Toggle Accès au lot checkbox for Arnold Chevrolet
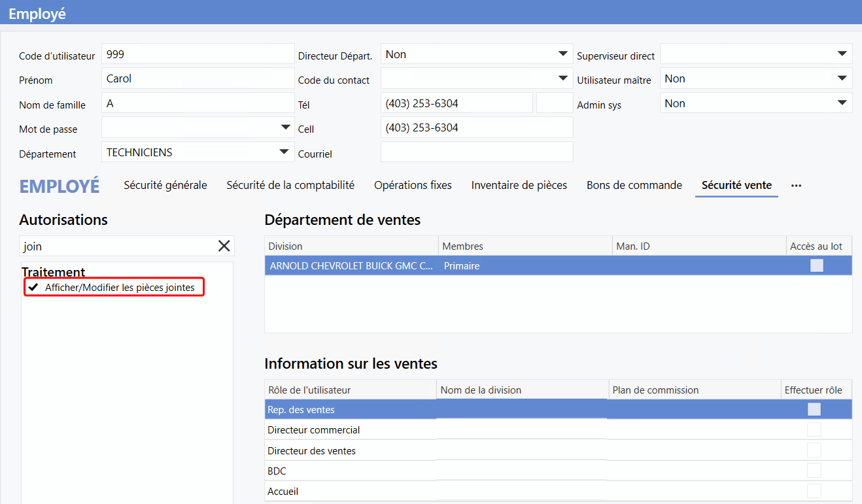 click(x=816, y=265)
